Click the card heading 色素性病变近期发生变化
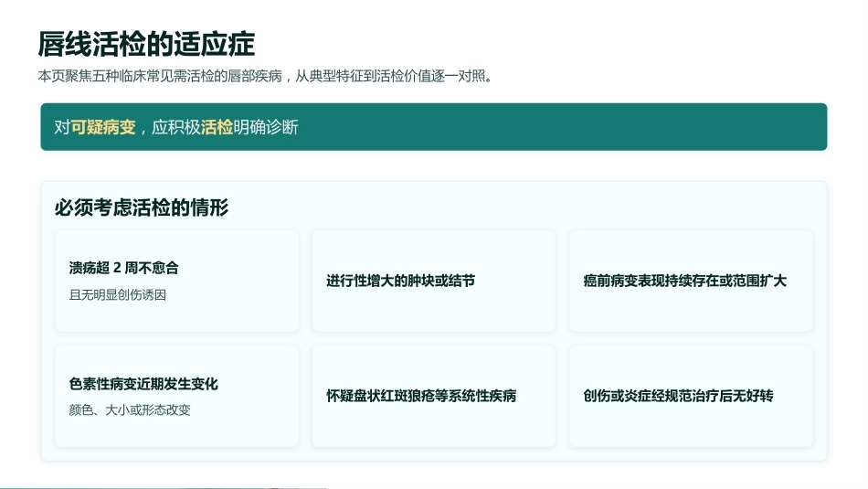 (143, 384)
